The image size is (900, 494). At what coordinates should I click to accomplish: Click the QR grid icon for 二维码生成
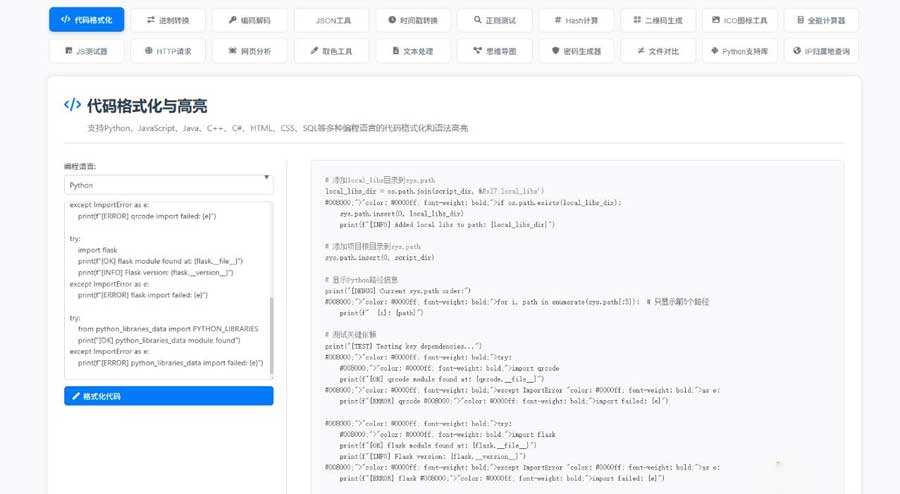(x=637, y=20)
